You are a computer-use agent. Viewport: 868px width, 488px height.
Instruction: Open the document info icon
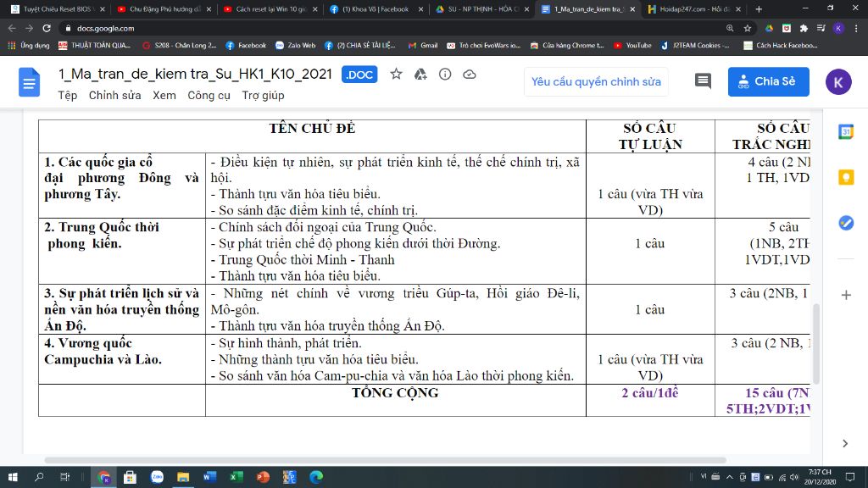pos(445,75)
